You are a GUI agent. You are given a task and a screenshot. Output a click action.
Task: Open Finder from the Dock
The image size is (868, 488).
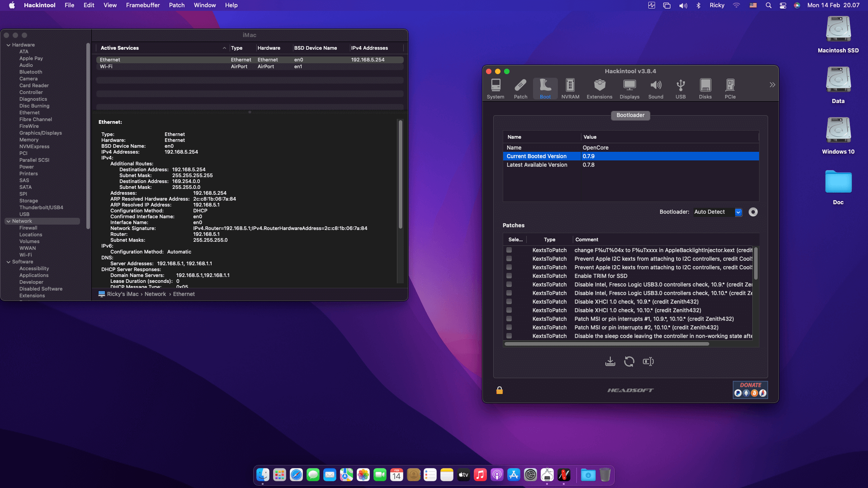point(263,475)
